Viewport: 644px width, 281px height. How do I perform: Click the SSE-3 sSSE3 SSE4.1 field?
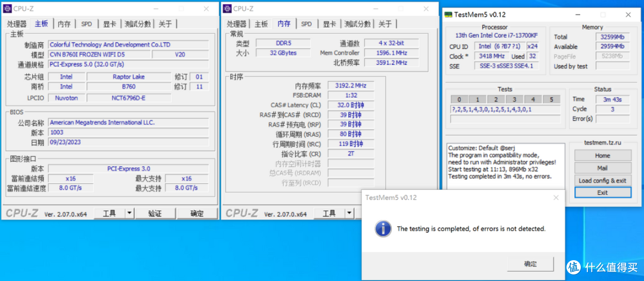(506, 66)
